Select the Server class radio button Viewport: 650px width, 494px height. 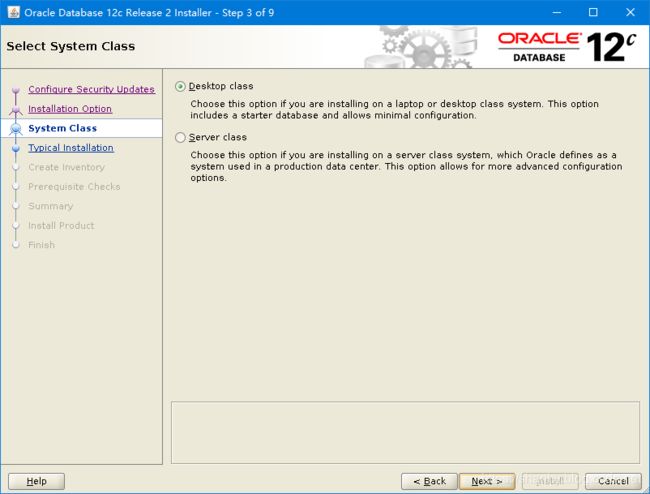[180, 137]
